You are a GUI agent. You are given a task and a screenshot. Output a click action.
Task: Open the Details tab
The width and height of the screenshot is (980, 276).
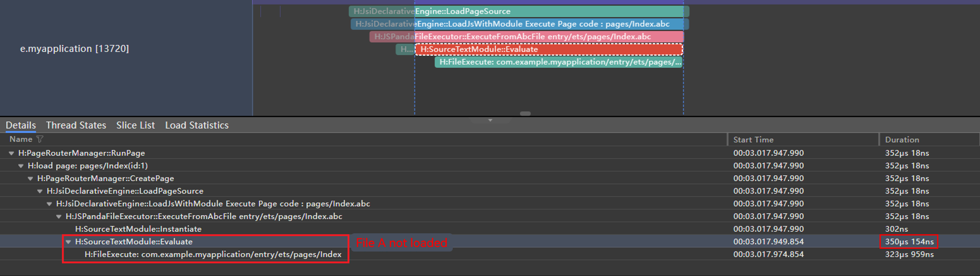click(x=20, y=125)
